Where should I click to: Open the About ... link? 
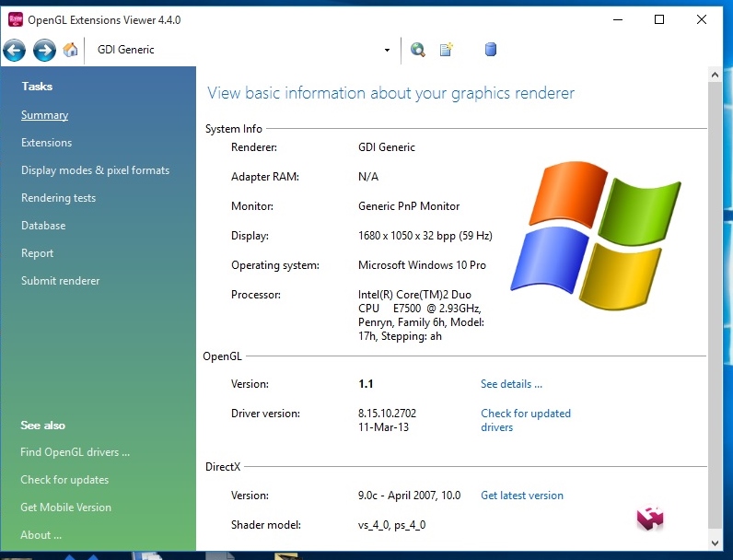click(x=41, y=535)
